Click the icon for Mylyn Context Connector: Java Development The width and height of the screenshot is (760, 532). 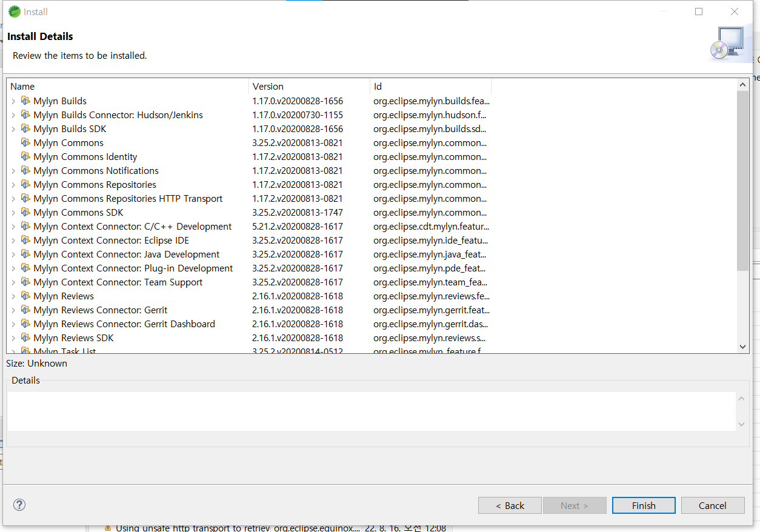25,254
